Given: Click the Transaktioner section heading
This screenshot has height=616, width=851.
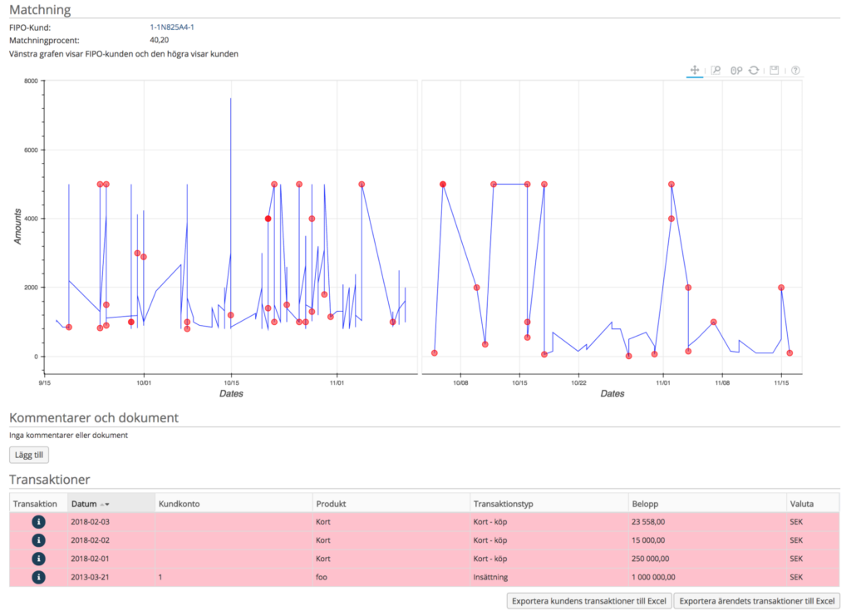Looking at the screenshot, I should coord(49,479).
